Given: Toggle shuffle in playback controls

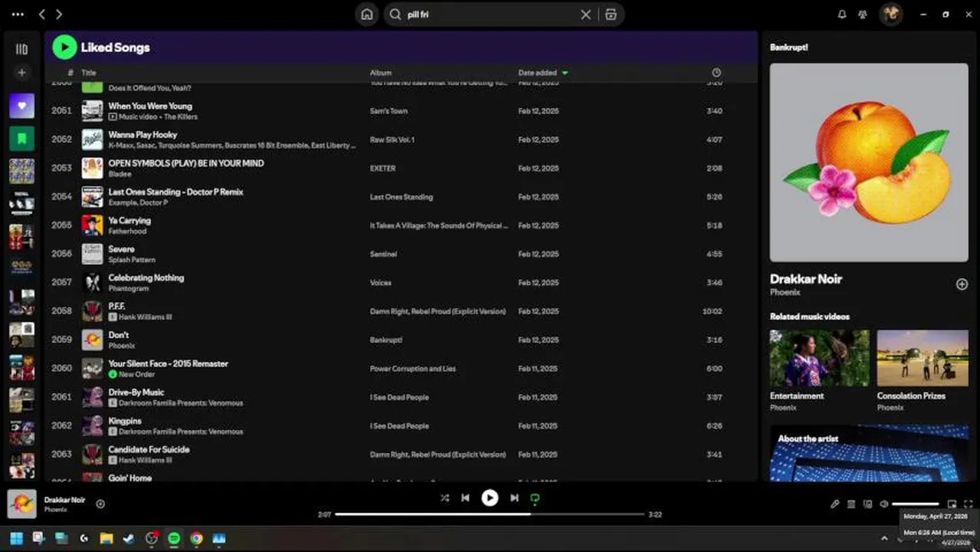Looking at the screenshot, I should (445, 498).
